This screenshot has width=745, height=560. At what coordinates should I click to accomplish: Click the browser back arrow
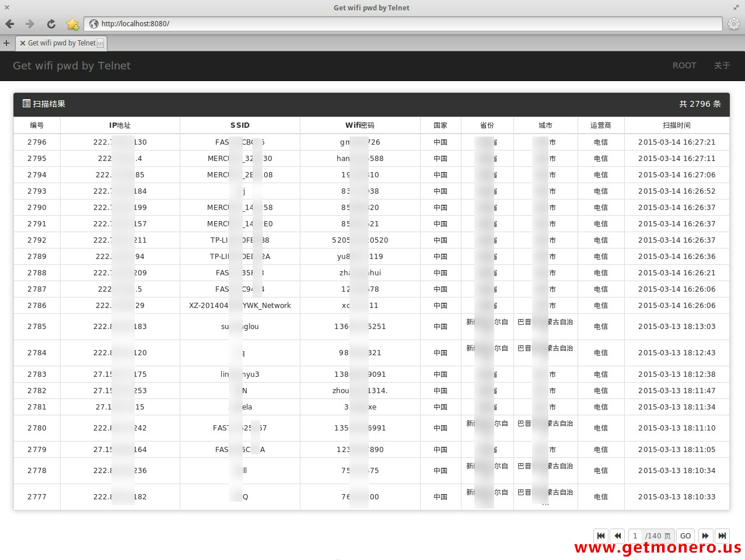(x=10, y=24)
